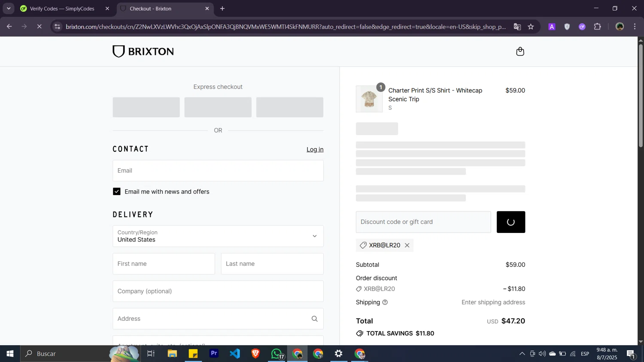Click the discount apply loading button
This screenshot has width=644, height=362.
(511, 222)
